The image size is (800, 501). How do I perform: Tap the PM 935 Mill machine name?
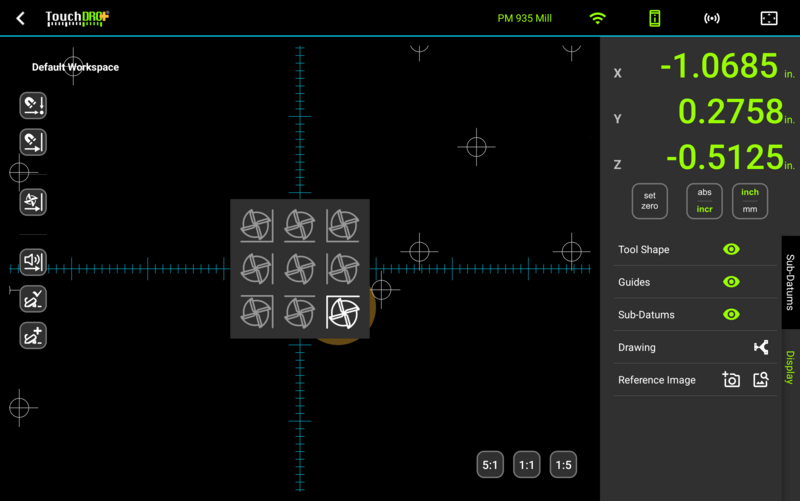(x=524, y=18)
